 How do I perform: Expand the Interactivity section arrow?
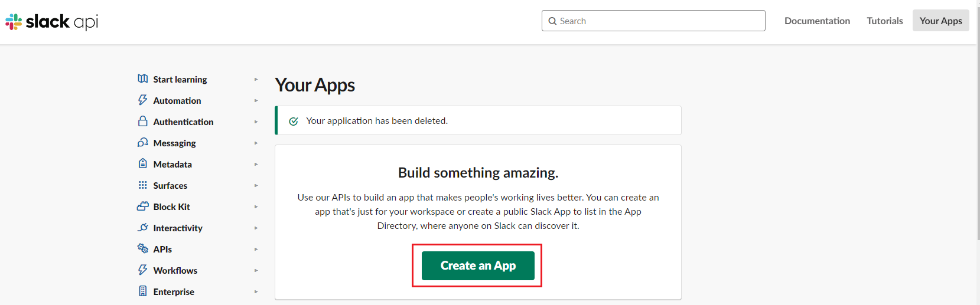pos(256,228)
